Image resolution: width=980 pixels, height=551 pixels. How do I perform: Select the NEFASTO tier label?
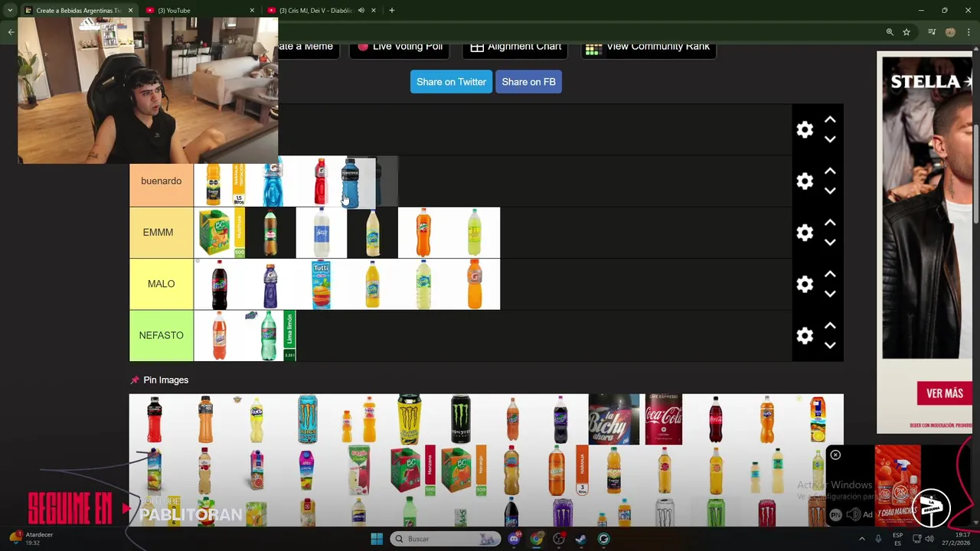[161, 335]
